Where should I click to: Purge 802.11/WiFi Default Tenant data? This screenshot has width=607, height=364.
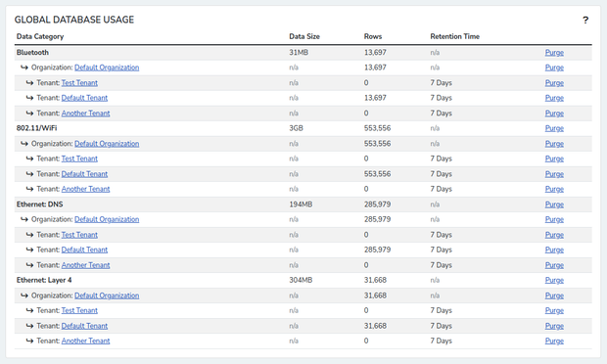554,174
